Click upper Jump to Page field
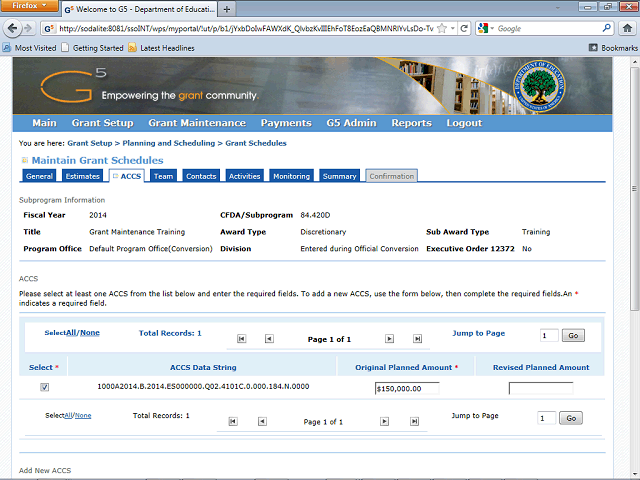640x480 pixels. coord(549,336)
